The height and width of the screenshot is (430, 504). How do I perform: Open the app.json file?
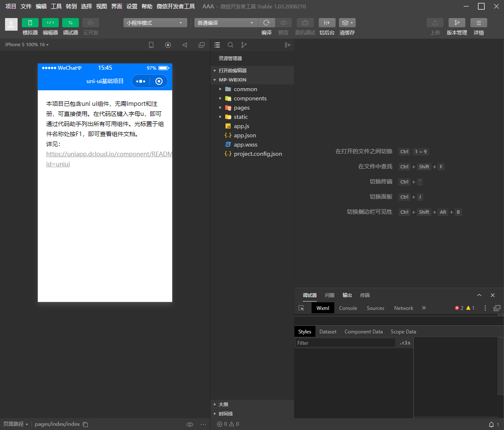(x=252, y=135)
